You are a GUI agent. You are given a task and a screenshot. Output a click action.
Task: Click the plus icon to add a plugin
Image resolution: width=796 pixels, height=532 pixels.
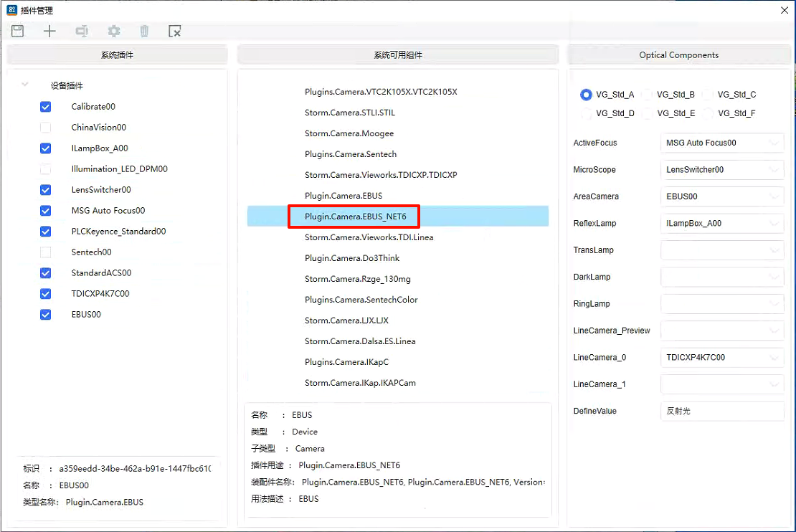49,31
